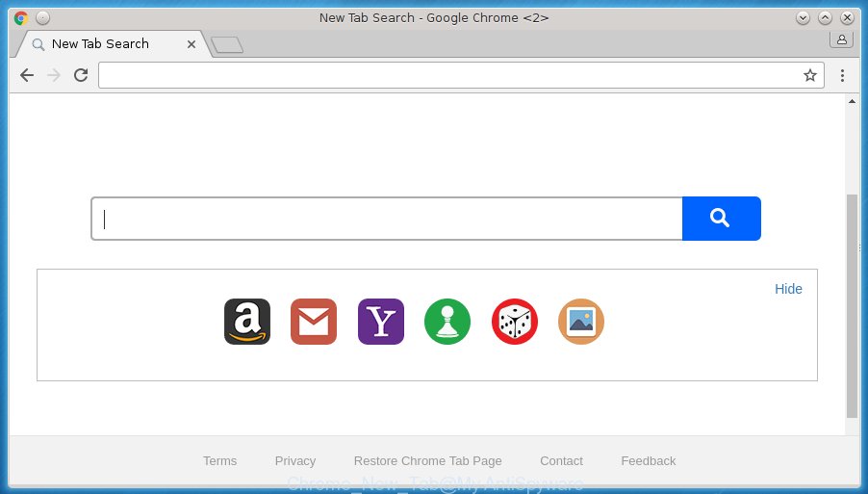The width and height of the screenshot is (868, 494).
Task: Open the Chrome three-dot menu
Action: pyautogui.click(x=842, y=75)
